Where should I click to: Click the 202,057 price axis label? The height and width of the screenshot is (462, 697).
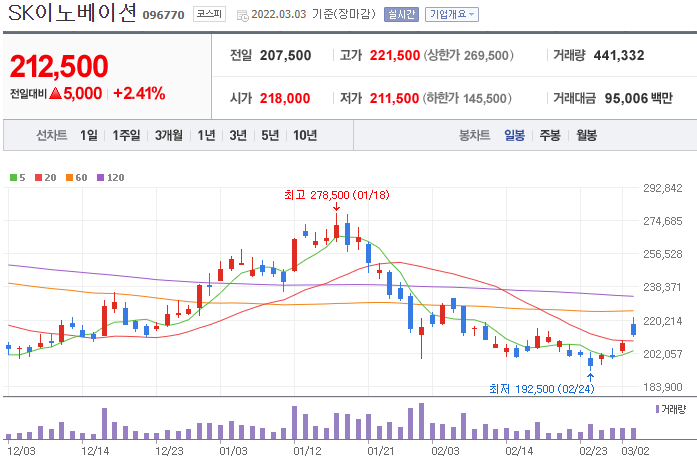tap(662, 354)
